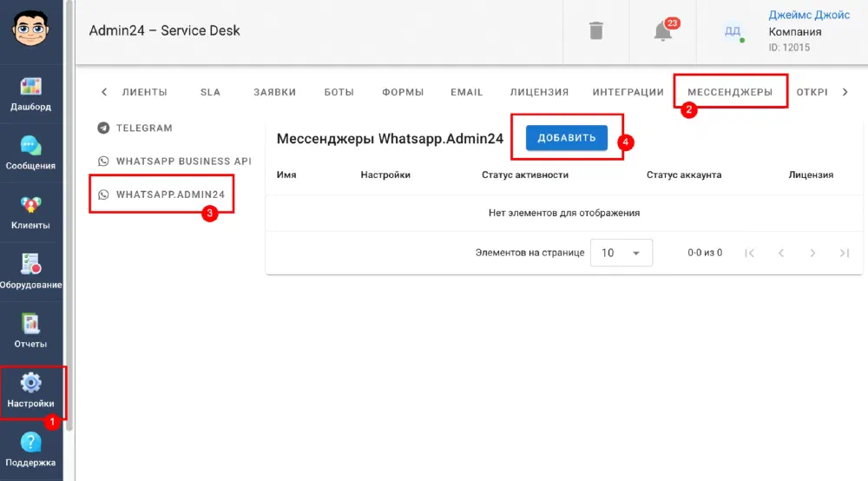The width and height of the screenshot is (868, 481).
Task: Go to Клиенты section in sidebar
Action: coord(30,213)
